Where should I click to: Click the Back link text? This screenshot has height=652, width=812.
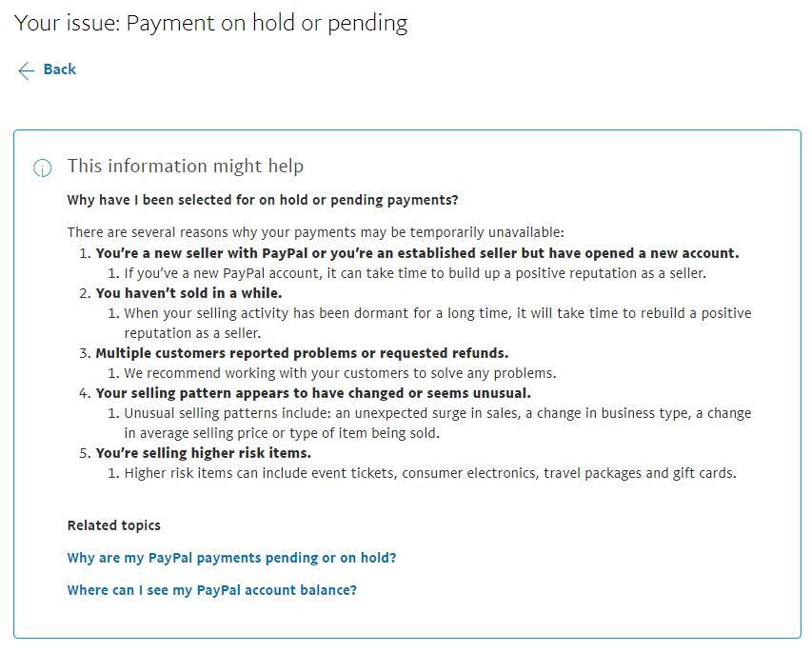pyautogui.click(x=59, y=69)
